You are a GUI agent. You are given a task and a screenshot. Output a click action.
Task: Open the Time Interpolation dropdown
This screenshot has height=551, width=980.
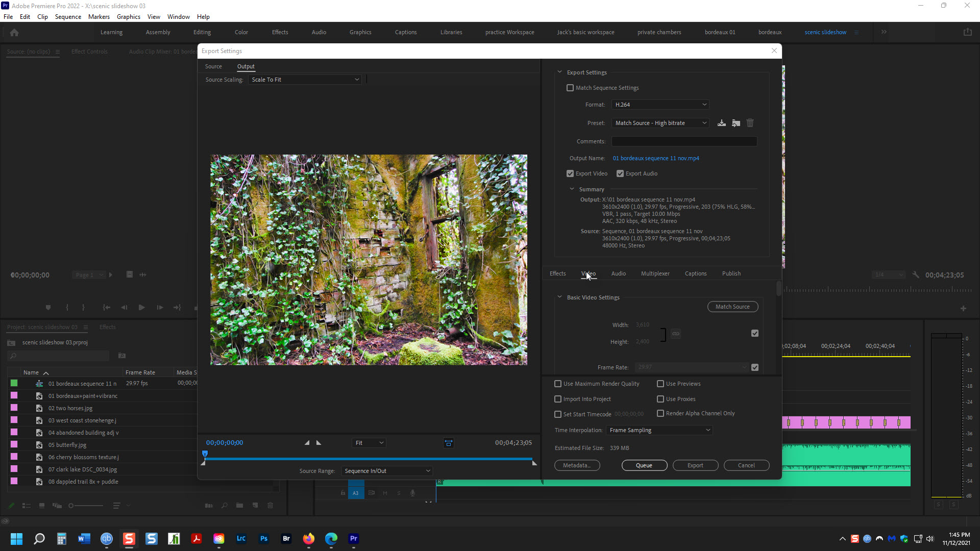(x=659, y=430)
